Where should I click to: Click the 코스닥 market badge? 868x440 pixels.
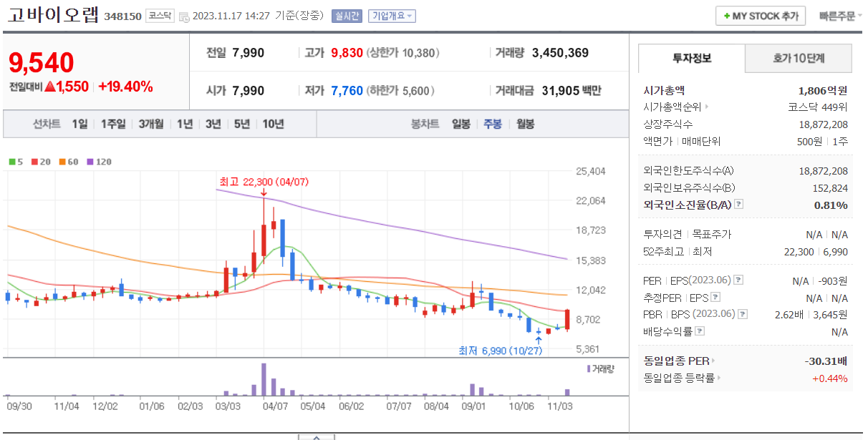[159, 16]
